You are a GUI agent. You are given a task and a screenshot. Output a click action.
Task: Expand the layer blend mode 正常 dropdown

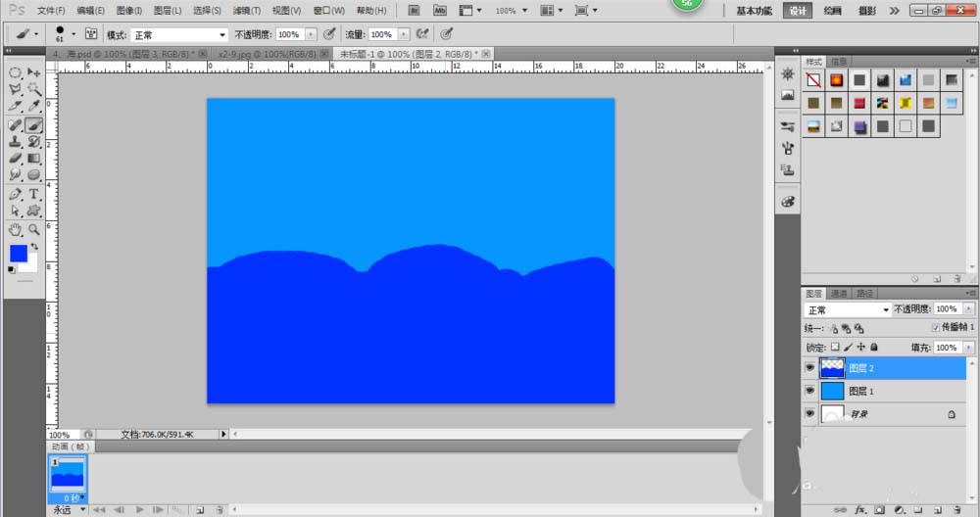tap(848, 309)
